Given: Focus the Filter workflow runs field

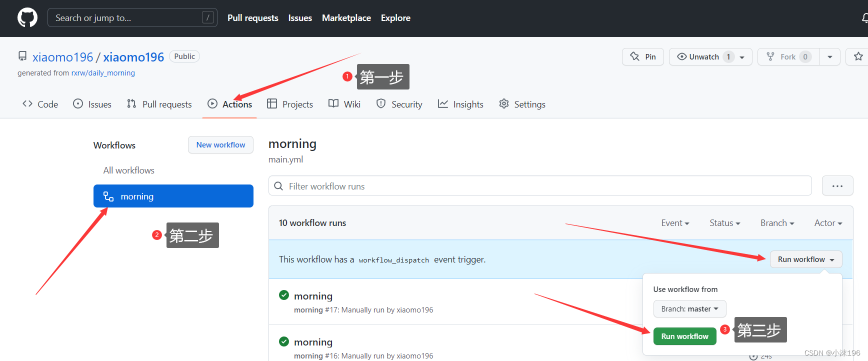Looking at the screenshot, I should point(540,186).
